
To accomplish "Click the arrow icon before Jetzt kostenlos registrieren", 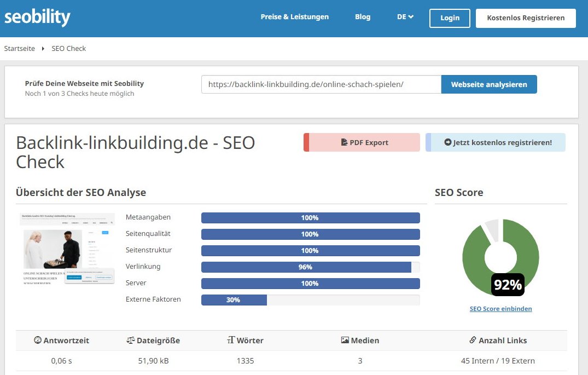I will (x=447, y=142).
